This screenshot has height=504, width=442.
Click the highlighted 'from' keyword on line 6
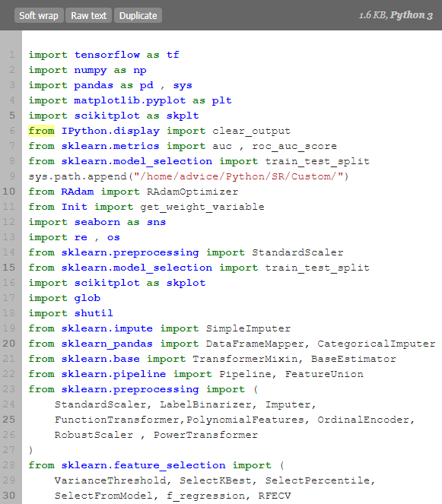coord(42,131)
